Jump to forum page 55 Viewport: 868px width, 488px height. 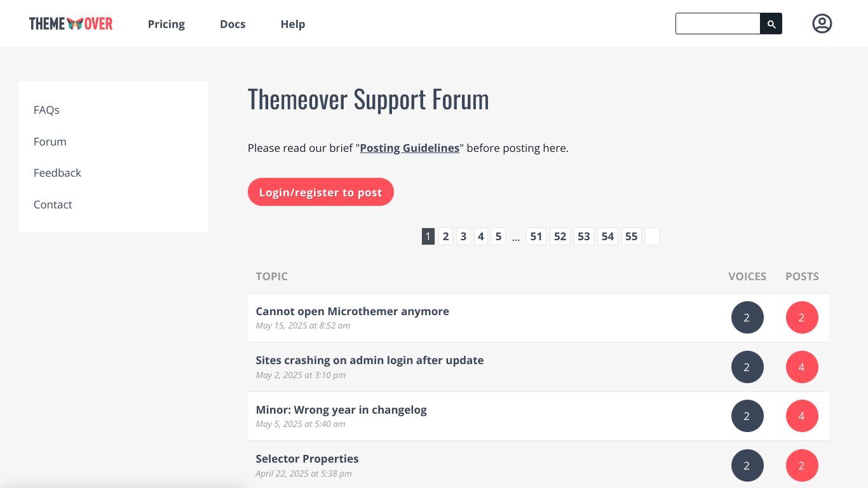click(x=631, y=236)
